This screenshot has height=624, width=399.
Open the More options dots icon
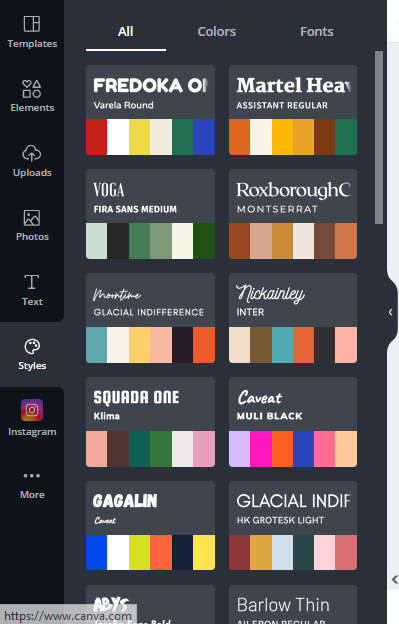click(32, 476)
